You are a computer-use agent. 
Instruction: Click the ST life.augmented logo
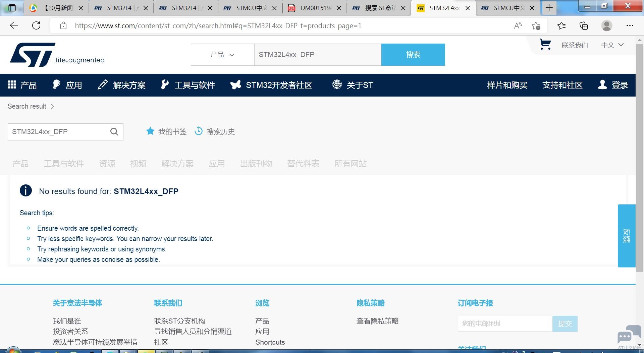57,55
